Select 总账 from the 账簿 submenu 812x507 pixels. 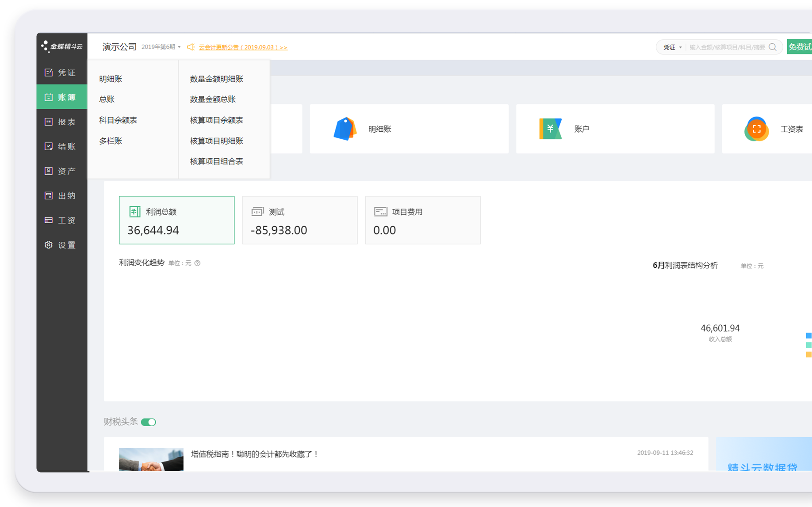coord(107,99)
